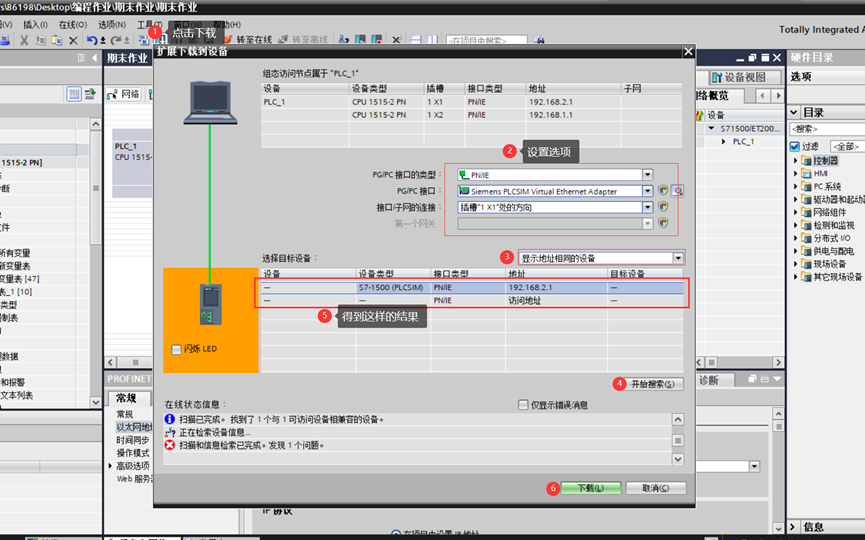Click the accessible devices icon in toolbar
Screen dimensions: 865x540
coord(344,40)
